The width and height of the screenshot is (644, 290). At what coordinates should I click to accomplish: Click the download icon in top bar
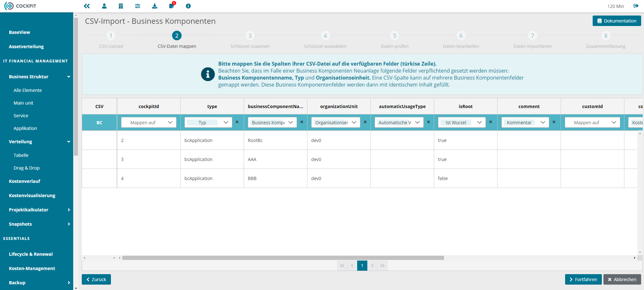coord(155,6)
